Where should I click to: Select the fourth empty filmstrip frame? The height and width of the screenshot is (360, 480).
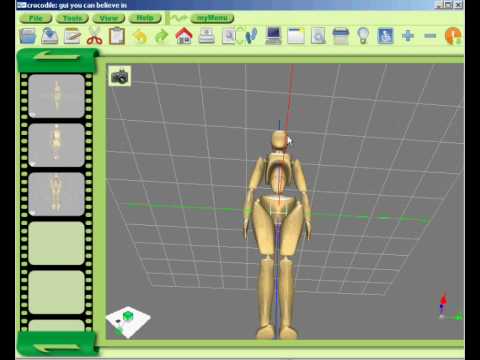(56, 243)
